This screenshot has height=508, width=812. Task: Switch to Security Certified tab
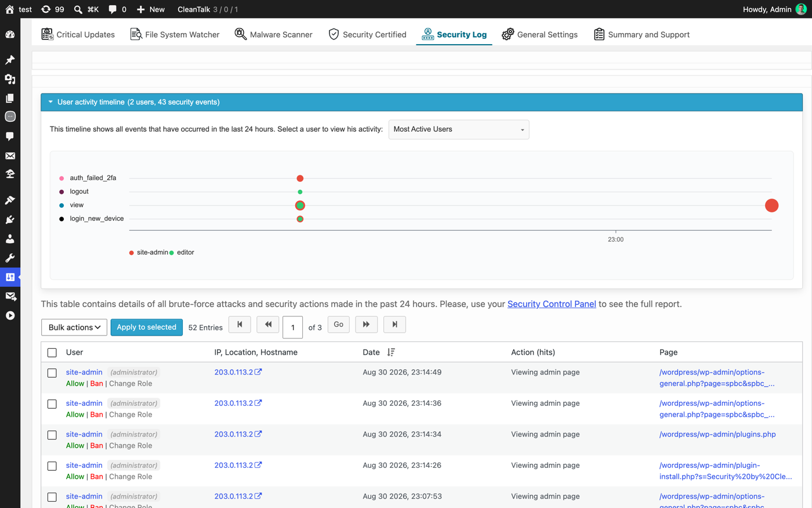pyautogui.click(x=367, y=34)
